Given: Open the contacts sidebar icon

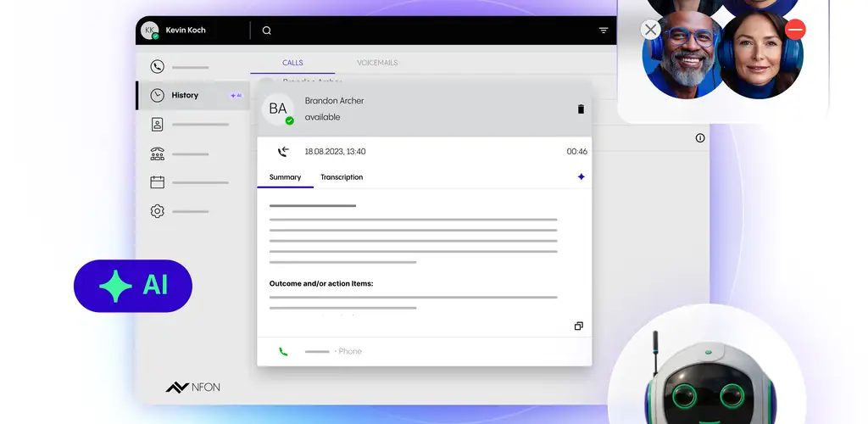Looking at the screenshot, I should click(157, 125).
